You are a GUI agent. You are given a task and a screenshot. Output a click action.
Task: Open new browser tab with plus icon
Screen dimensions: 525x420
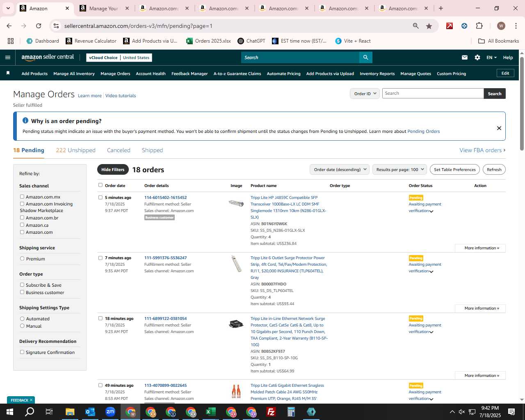(441, 8)
